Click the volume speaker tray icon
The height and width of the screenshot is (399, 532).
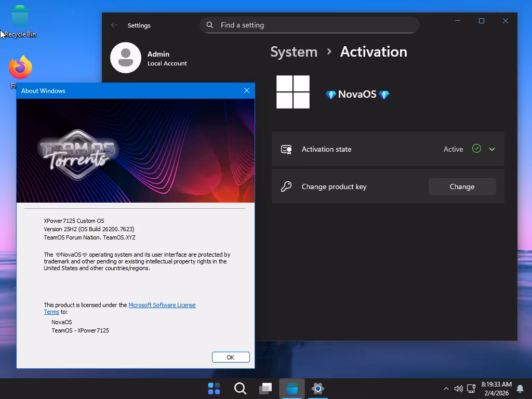[458, 389]
